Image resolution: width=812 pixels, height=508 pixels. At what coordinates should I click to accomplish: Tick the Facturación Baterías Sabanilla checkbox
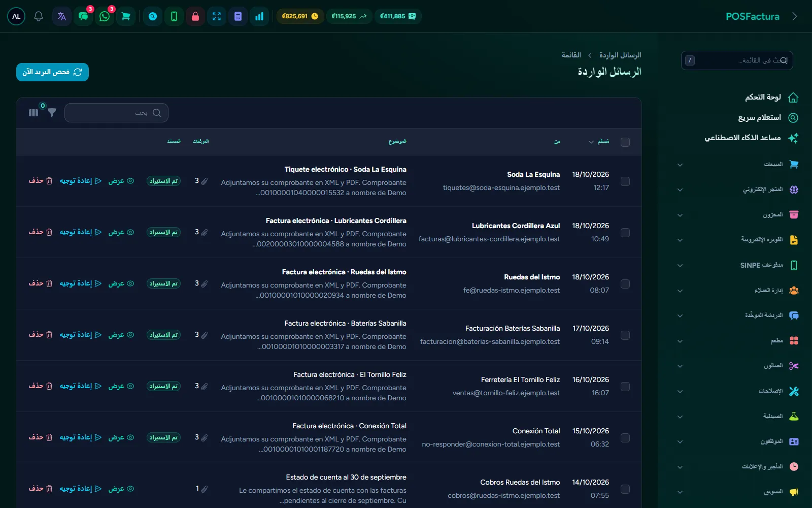coord(625,335)
